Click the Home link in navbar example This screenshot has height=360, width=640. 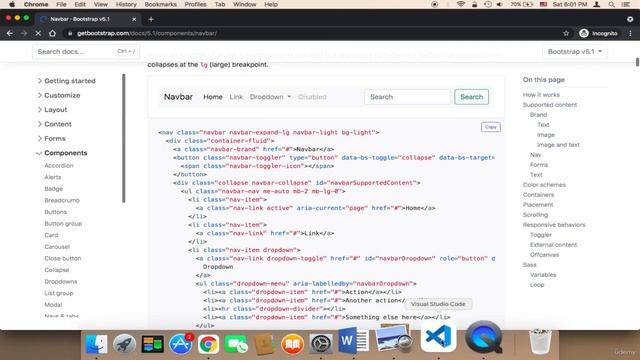point(213,97)
